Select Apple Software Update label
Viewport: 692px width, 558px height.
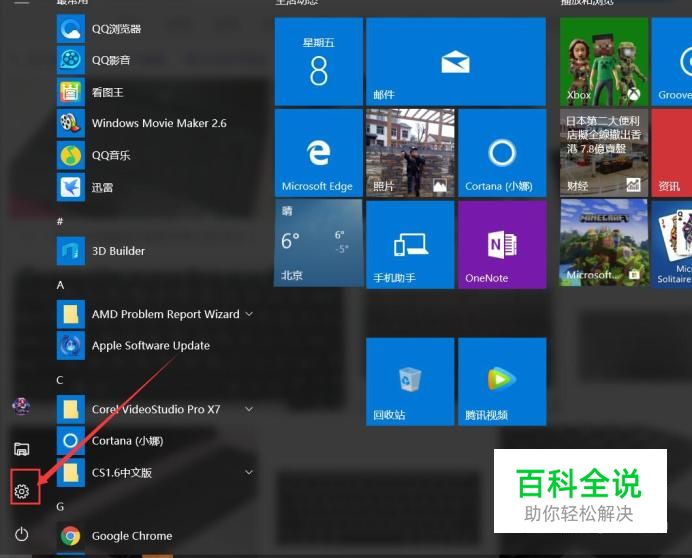[x=151, y=346]
